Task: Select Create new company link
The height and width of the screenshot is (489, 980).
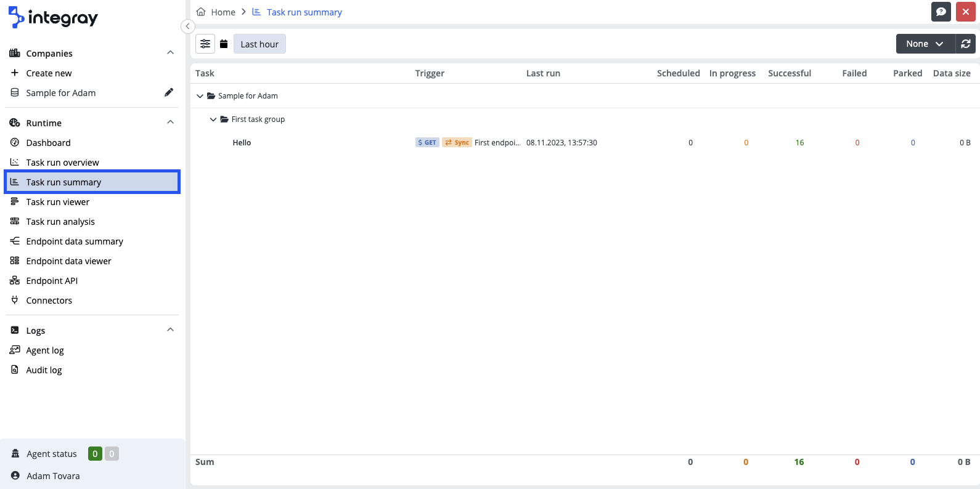Action: pyautogui.click(x=49, y=73)
